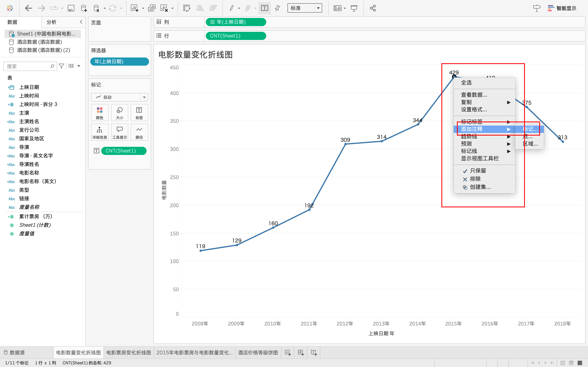Click the 数据源 button at bottom left
The image size is (588, 367).
(x=14, y=353)
